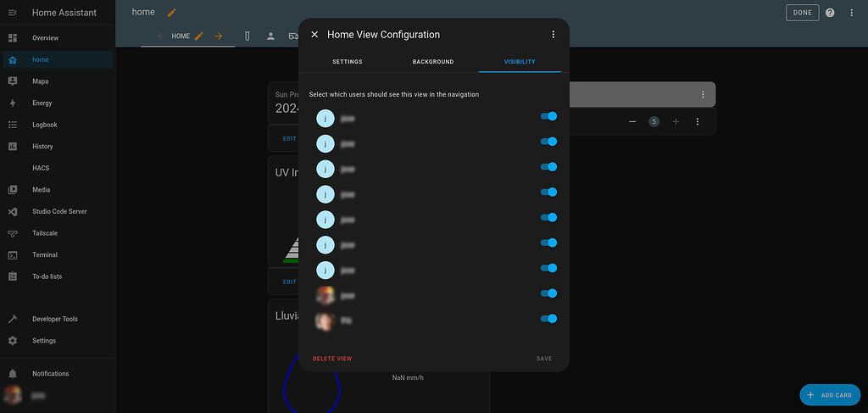Click the top user's 'j' avatar circle
Viewport: 868px width, 413px height.
pos(325,119)
